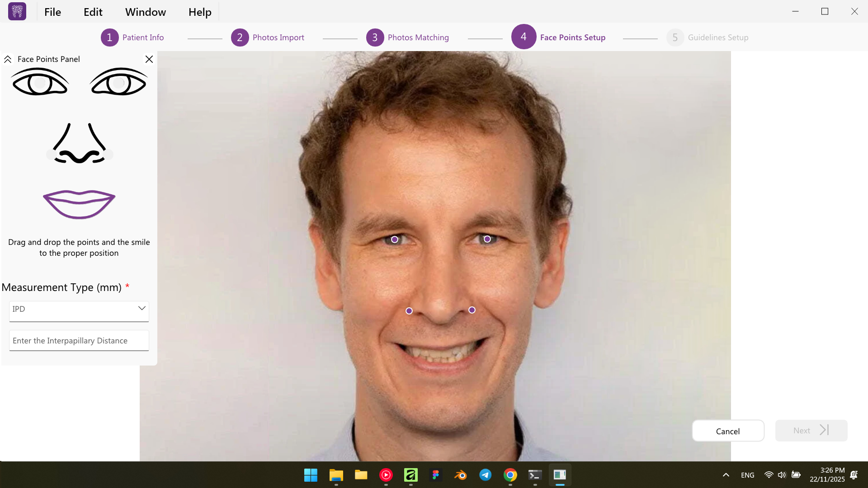This screenshot has width=868, height=488.
Task: Click the Blender icon in taskbar
Action: 460,475
